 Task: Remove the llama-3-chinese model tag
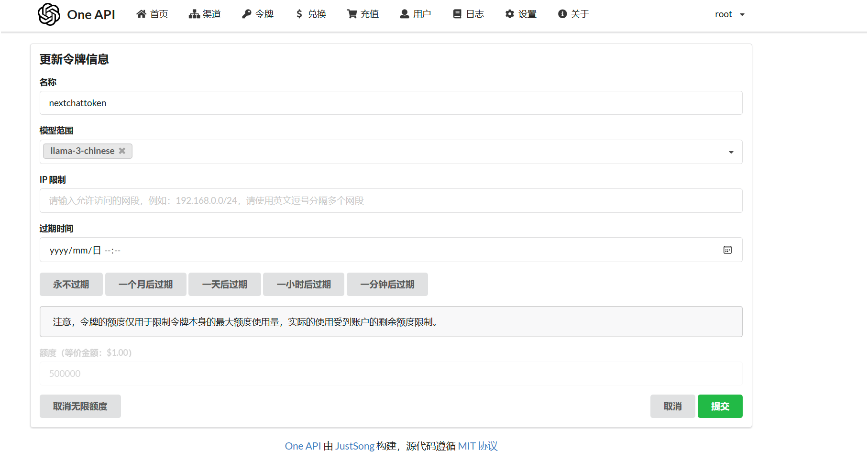click(x=122, y=151)
